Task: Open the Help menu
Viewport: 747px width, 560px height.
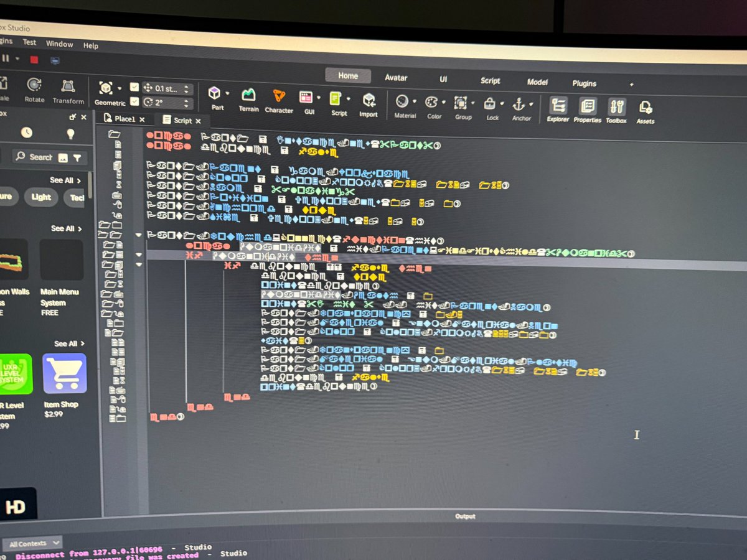Action: (x=91, y=45)
